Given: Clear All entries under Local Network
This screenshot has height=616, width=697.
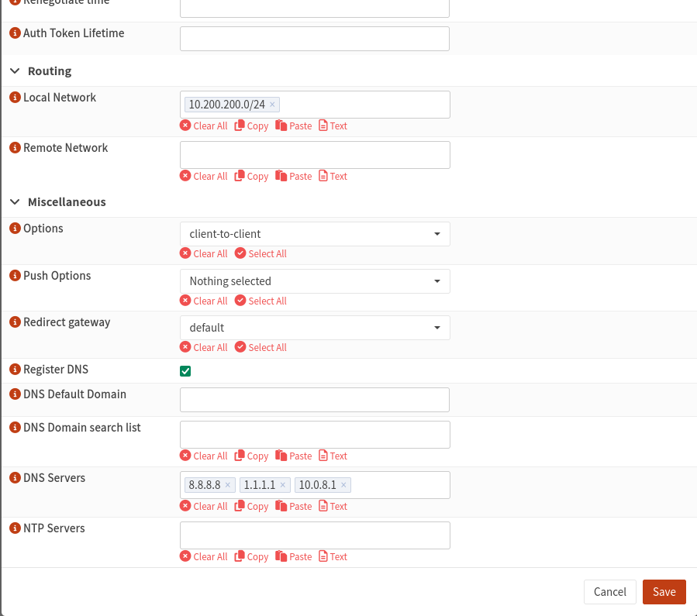Looking at the screenshot, I should pos(203,126).
